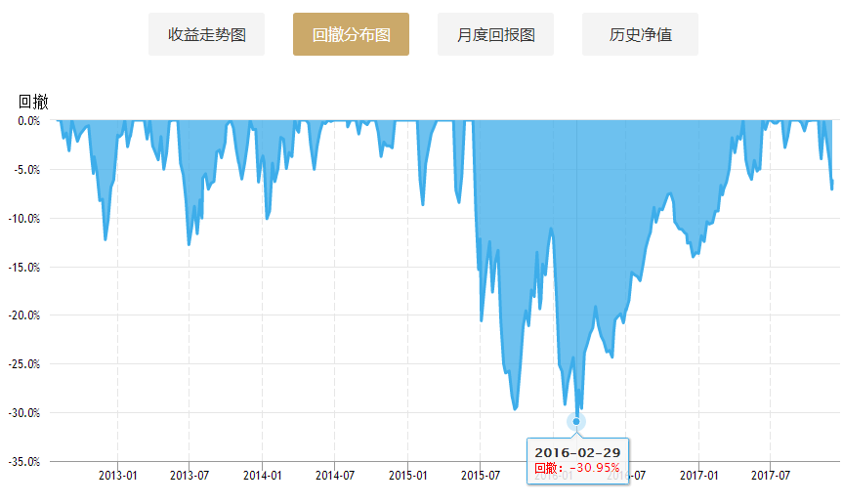Click the 2013-07 x-axis label
The width and height of the screenshot is (843, 504).
click(x=190, y=476)
